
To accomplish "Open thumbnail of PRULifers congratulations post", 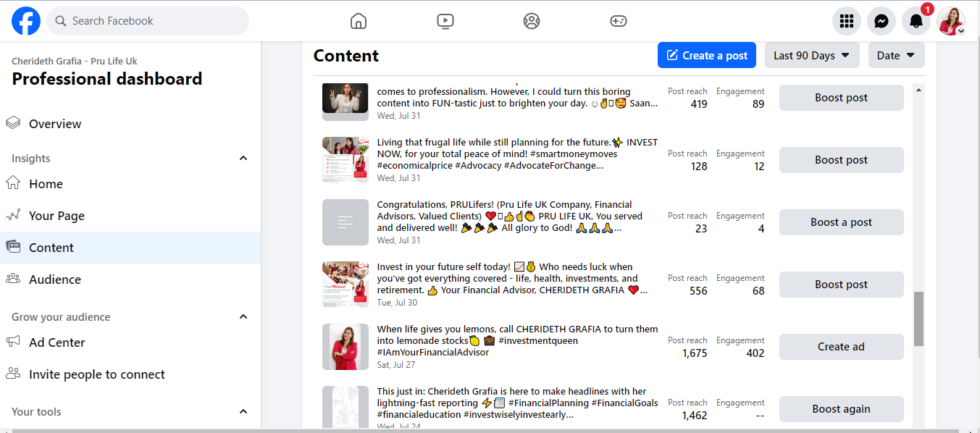I will point(345,222).
